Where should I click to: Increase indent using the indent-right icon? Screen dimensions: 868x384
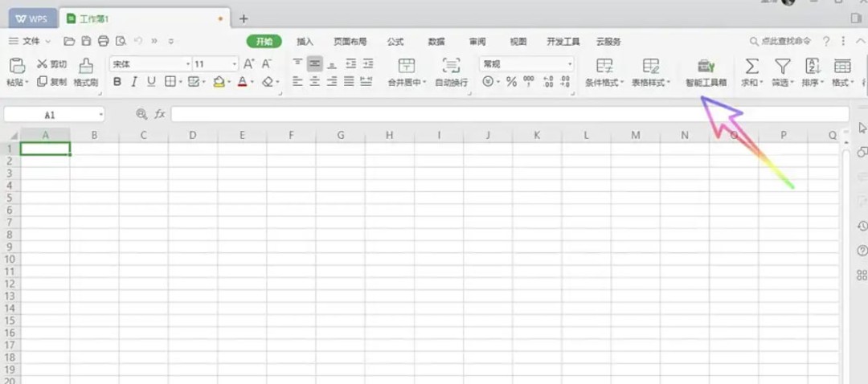[x=367, y=64]
